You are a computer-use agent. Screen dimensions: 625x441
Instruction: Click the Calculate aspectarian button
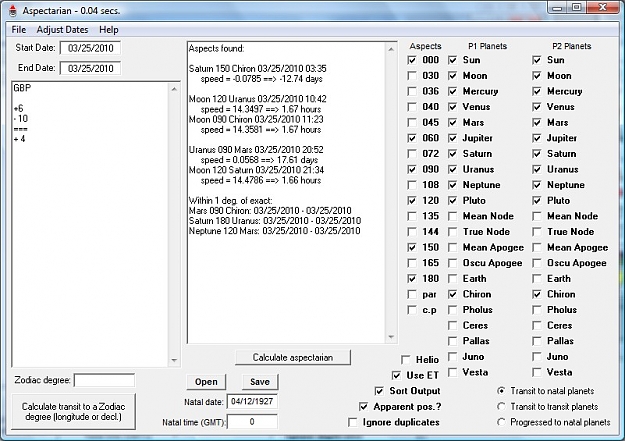(x=293, y=358)
